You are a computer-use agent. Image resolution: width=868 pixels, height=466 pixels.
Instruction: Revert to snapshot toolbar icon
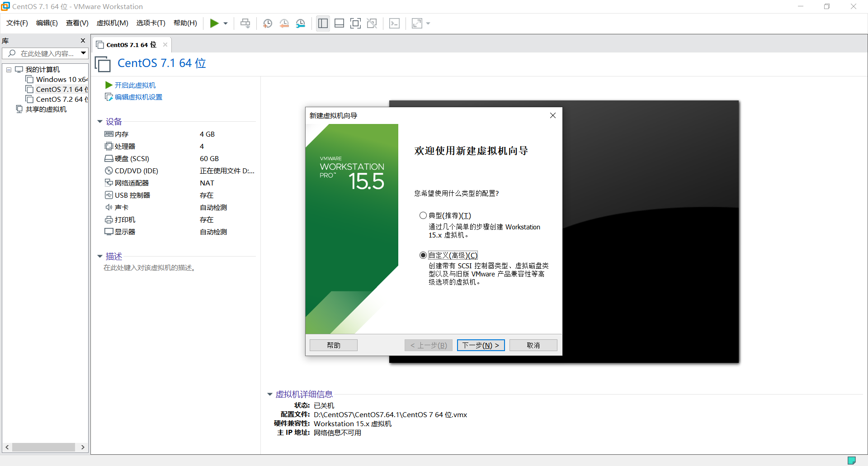284,24
